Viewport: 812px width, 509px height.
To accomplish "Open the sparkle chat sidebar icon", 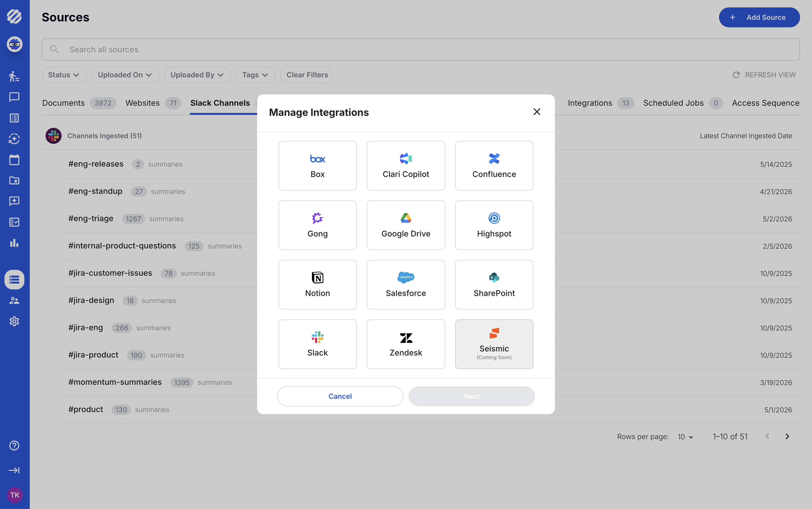I will click(14, 201).
